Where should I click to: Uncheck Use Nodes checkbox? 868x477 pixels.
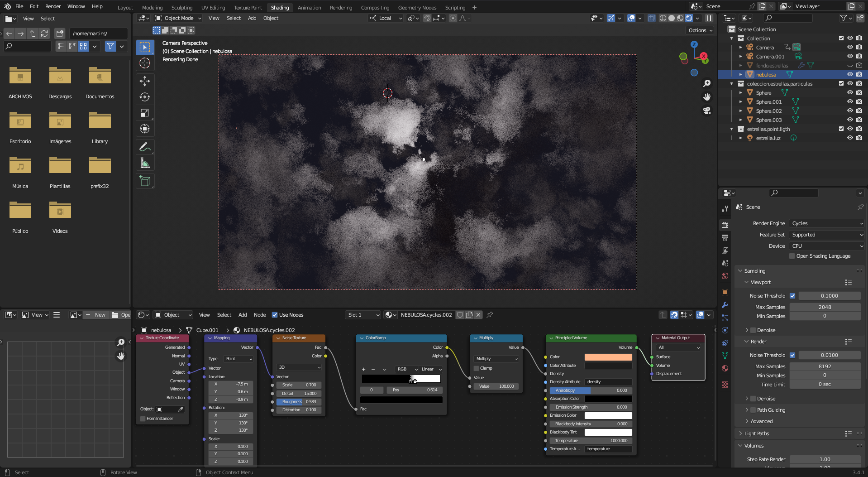275,315
